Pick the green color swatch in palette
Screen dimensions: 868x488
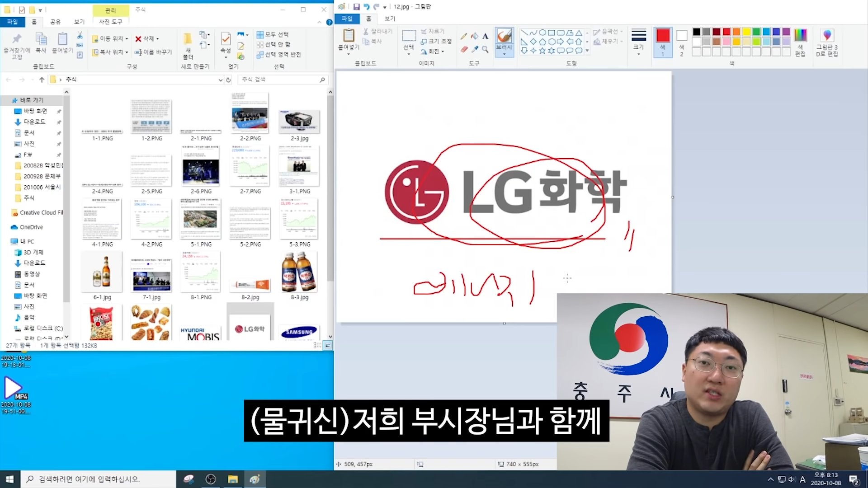[x=756, y=32]
